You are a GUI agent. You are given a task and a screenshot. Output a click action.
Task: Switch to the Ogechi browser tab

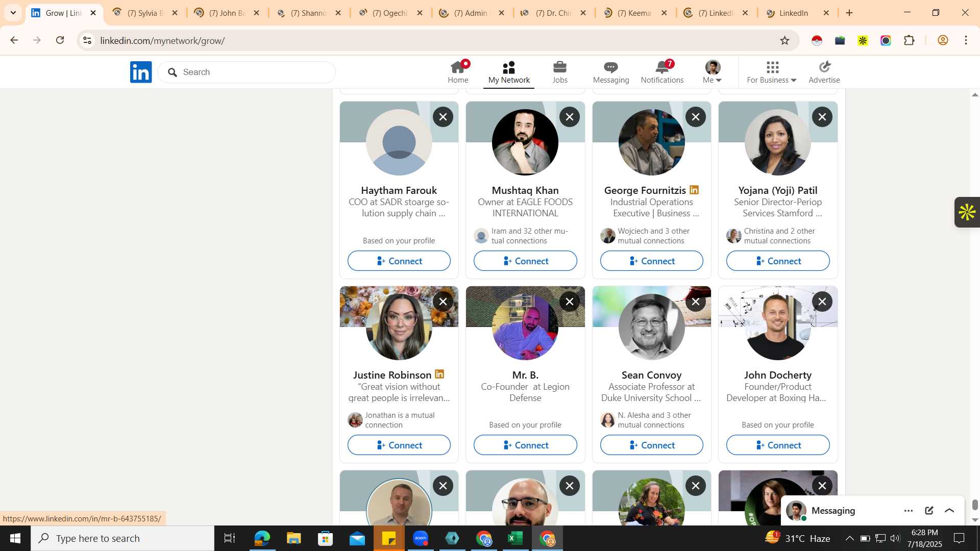(390, 13)
